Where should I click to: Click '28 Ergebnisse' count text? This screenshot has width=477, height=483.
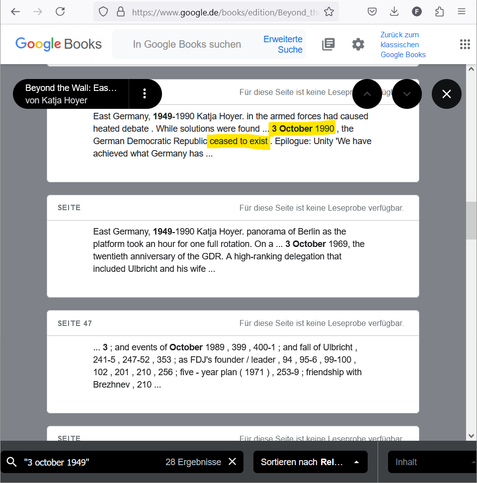(x=193, y=462)
